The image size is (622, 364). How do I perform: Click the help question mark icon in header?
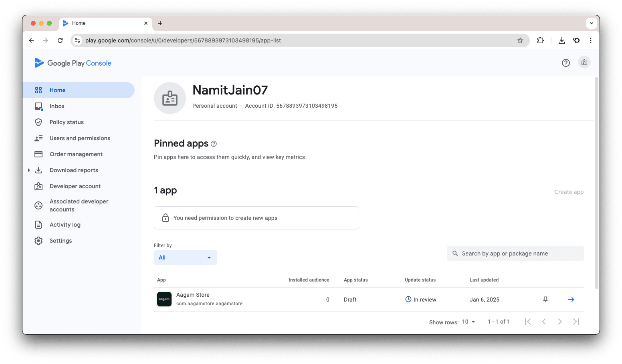(x=565, y=63)
